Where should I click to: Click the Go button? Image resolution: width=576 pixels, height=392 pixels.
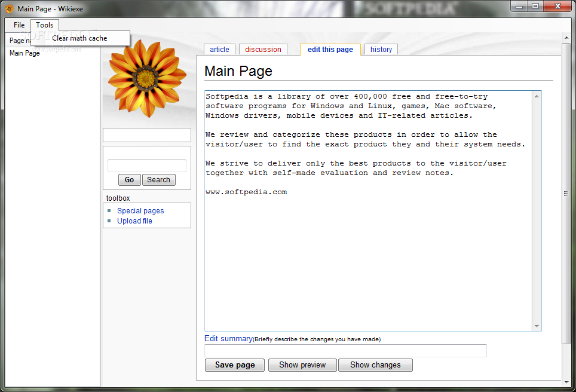coord(129,180)
